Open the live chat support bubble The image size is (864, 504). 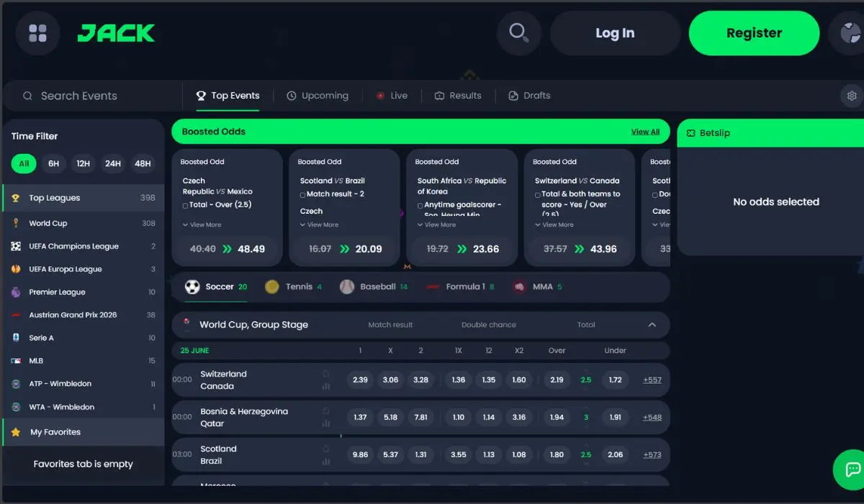tap(852, 469)
